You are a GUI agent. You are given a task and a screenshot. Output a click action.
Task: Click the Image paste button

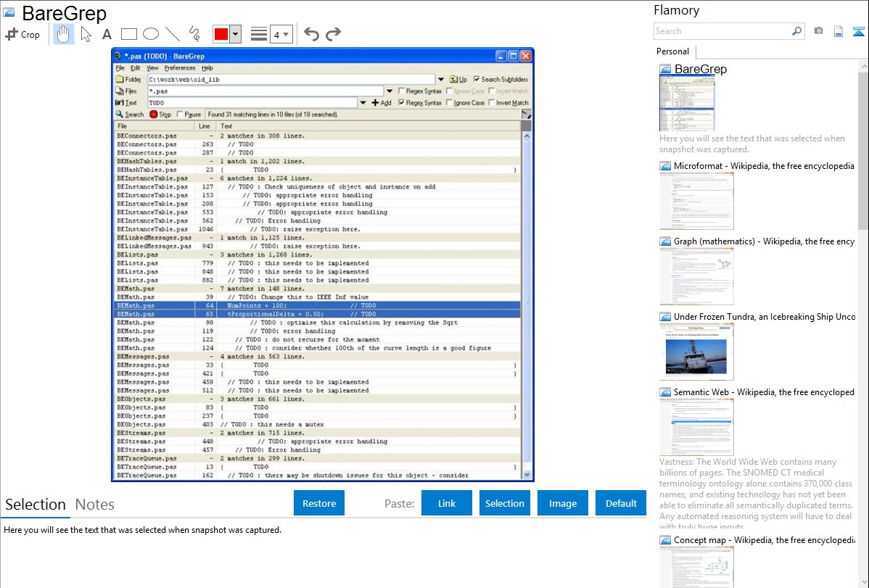point(563,503)
